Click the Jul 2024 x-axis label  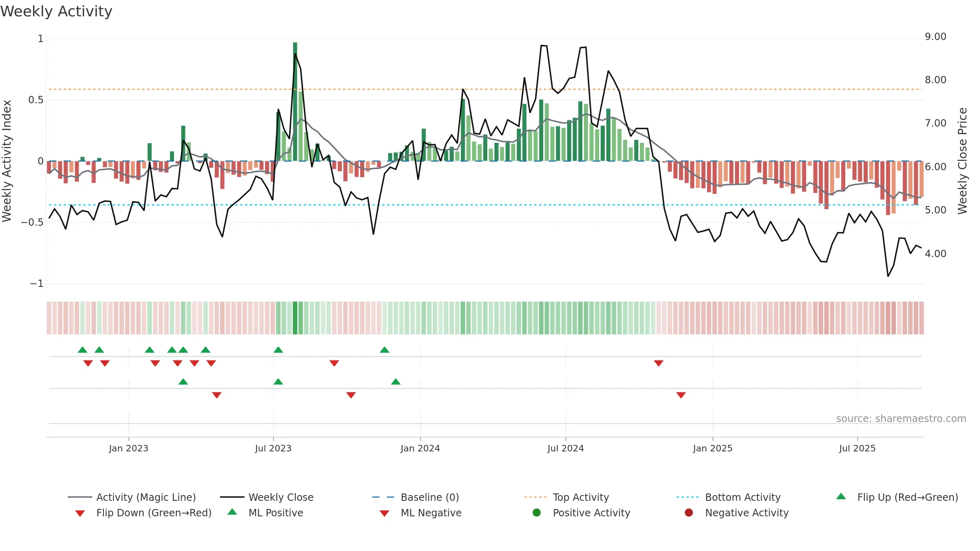click(566, 448)
